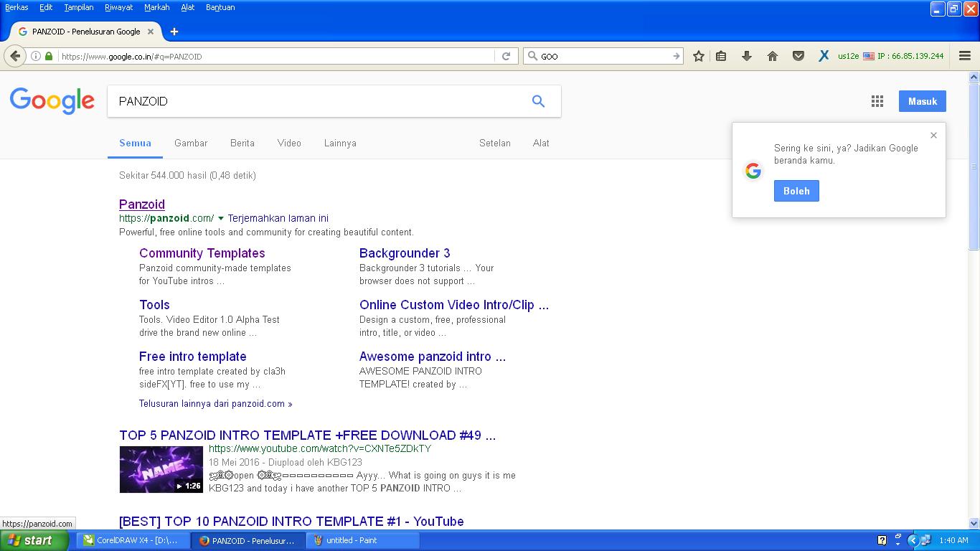The width and height of the screenshot is (980, 551).
Task: Click the page scrollbar down arrow
Action: pos(974,523)
